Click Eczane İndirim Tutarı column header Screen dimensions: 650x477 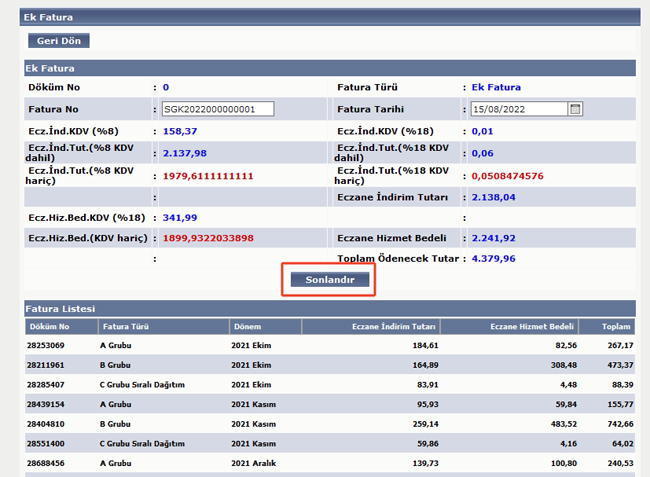[x=371, y=327]
